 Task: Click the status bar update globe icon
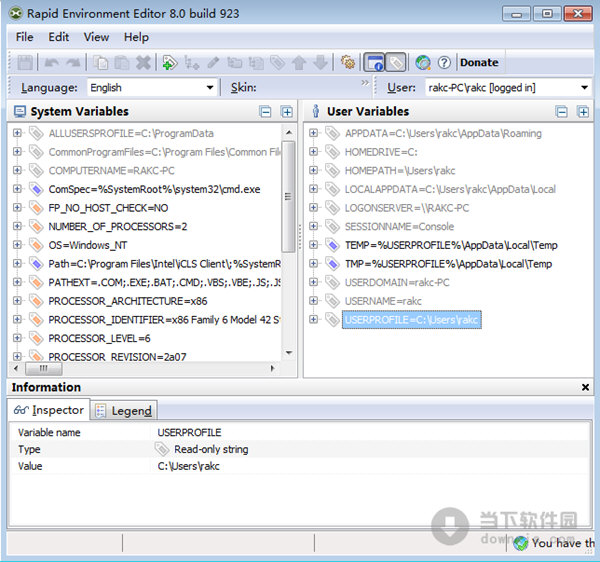(520, 543)
